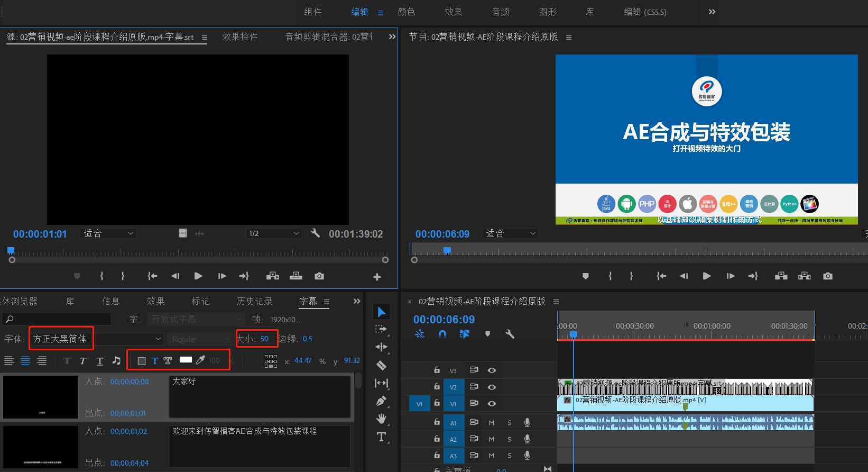Expand lower-left panel tabs overflow chevrons
Screen dimensions: 868x472
point(357,301)
